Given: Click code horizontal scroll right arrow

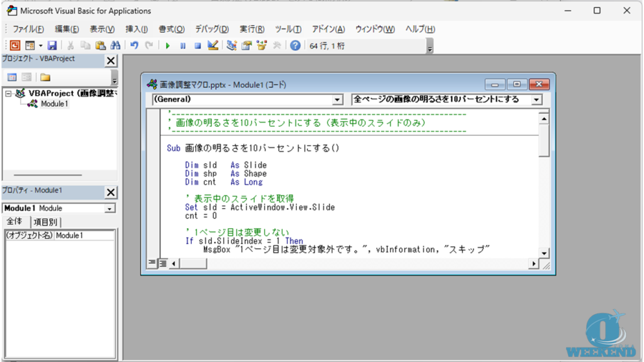Looking at the screenshot, I should (533, 263).
